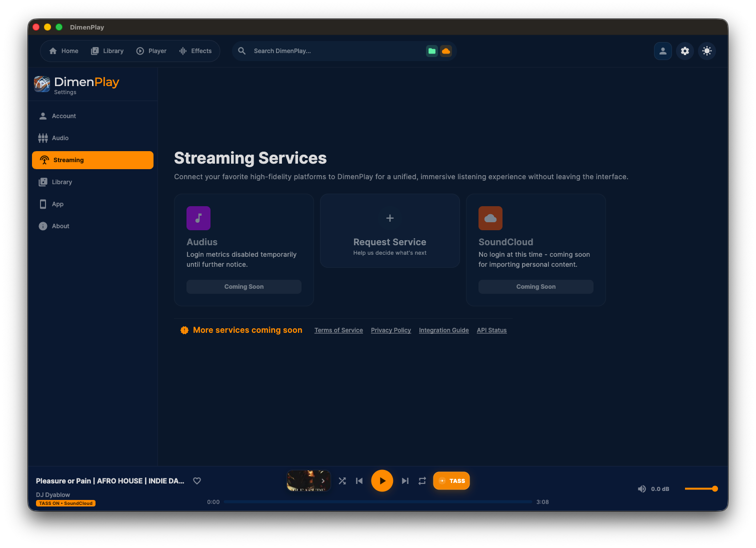This screenshot has height=548, width=756.
Task: Open the Effects tab
Action: point(195,51)
